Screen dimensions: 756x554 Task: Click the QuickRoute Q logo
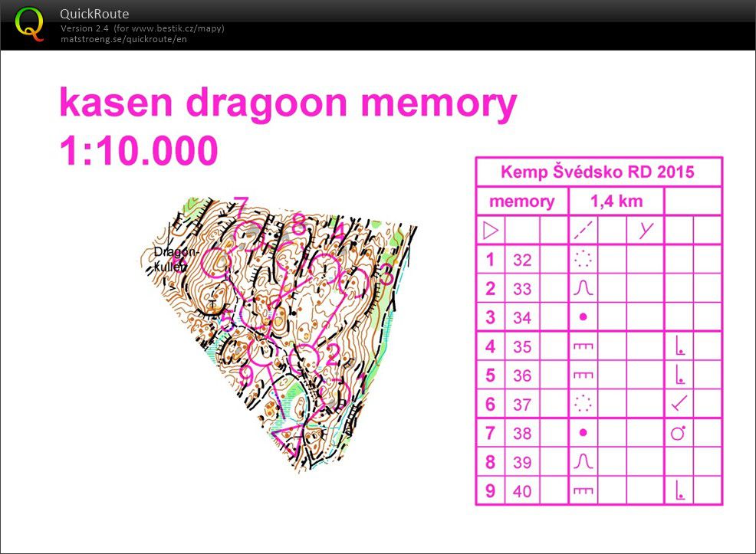coord(30,25)
